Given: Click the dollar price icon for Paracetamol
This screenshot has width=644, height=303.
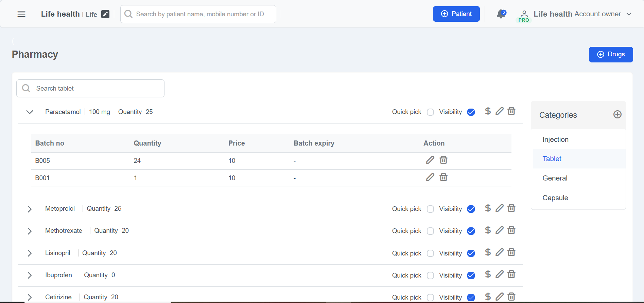Looking at the screenshot, I should (x=488, y=111).
